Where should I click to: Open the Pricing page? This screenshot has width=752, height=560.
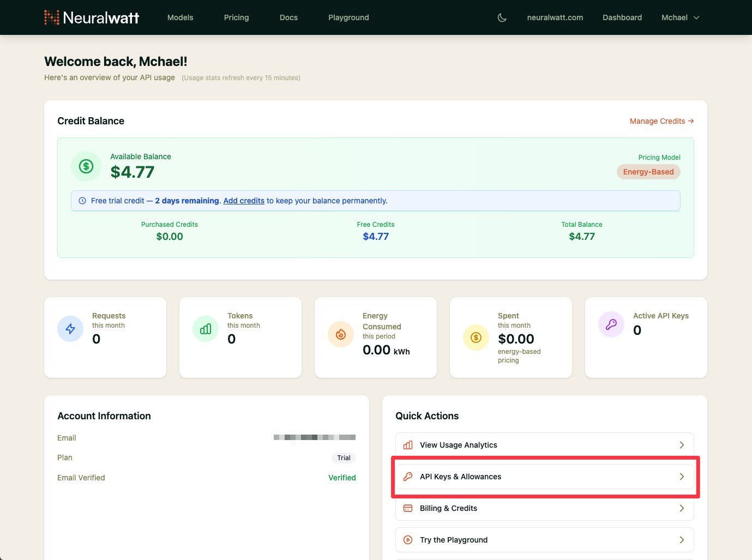click(236, 17)
